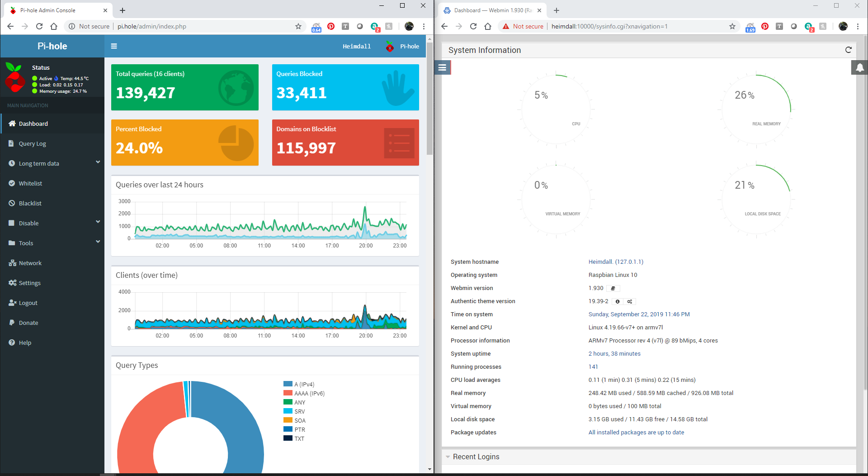The width and height of the screenshot is (868, 476).
Task: Click the Help question mark icon
Action: 12,343
